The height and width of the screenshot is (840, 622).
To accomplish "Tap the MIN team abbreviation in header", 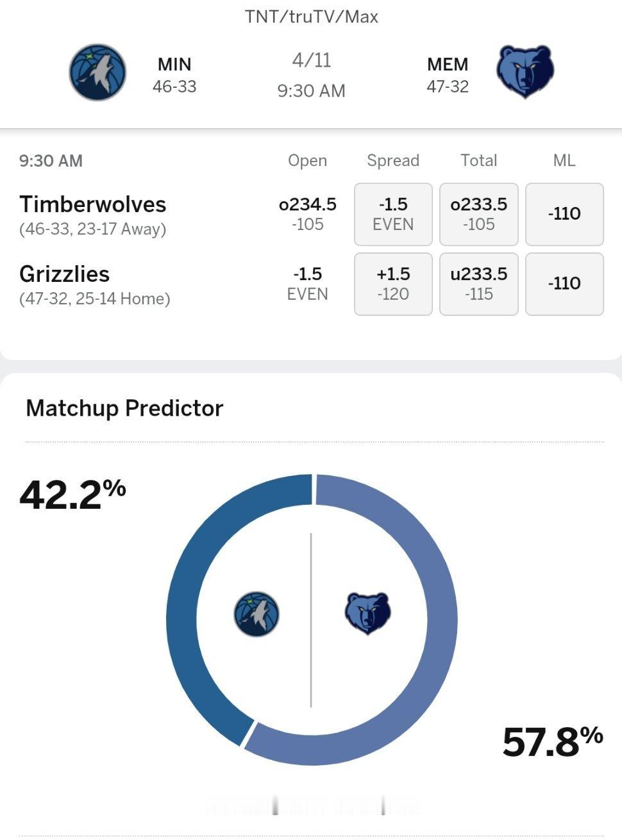I will 174,64.
